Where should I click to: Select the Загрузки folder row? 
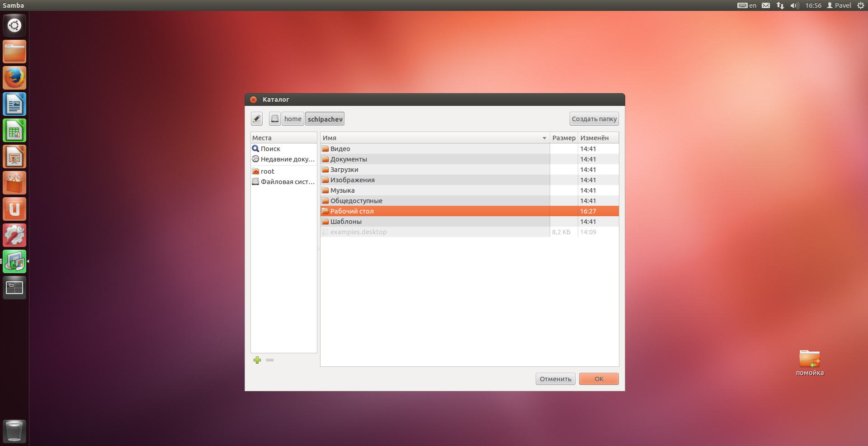point(470,170)
